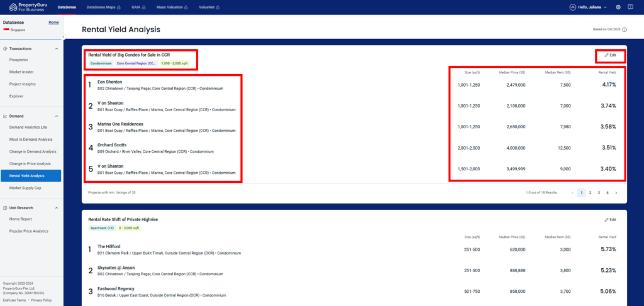Click the Condominium filter tag
The image size is (644, 306).
101,63
